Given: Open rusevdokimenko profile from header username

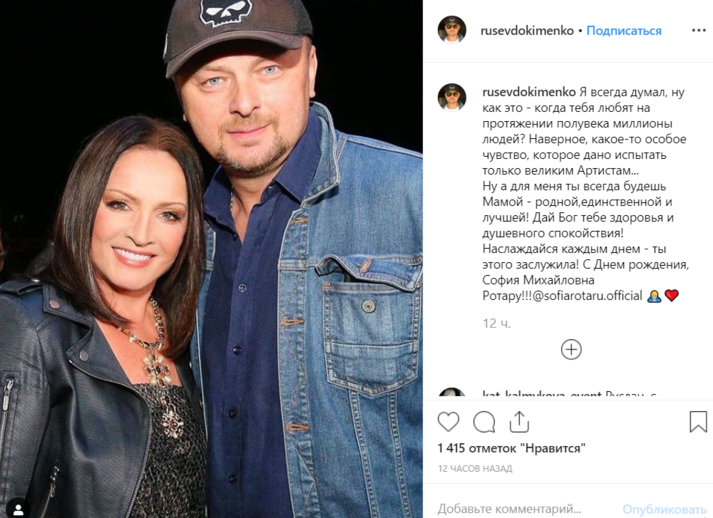Looking at the screenshot, I should coord(527,30).
